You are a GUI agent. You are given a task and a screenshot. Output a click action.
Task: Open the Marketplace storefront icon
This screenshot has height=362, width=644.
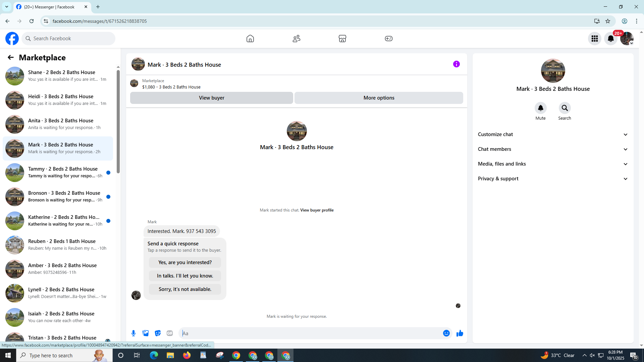click(x=342, y=39)
